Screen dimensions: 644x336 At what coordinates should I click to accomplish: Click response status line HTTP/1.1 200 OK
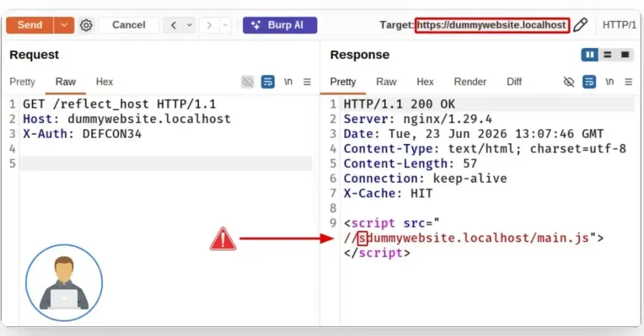pos(399,104)
